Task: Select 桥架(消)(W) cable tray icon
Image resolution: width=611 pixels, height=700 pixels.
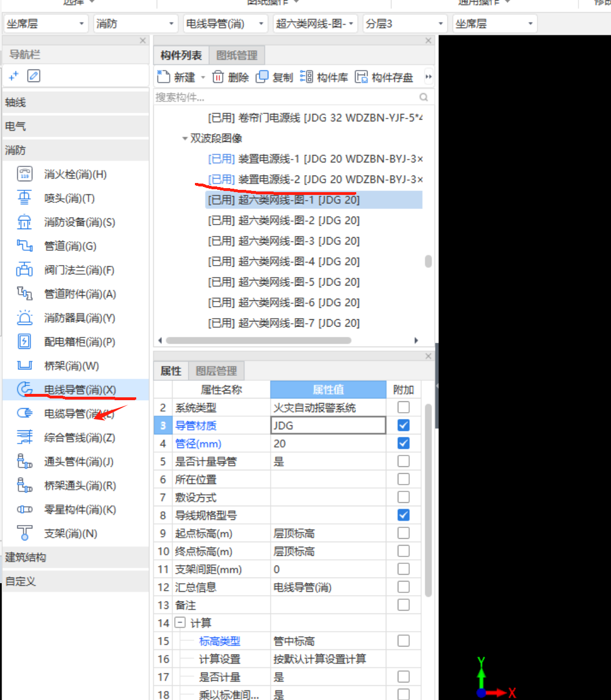Action: (x=25, y=365)
